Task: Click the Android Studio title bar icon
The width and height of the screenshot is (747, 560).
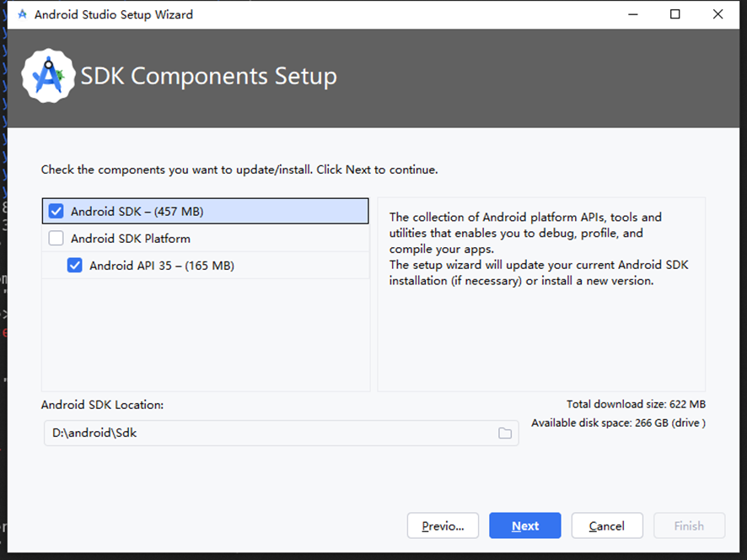Action: (22, 14)
